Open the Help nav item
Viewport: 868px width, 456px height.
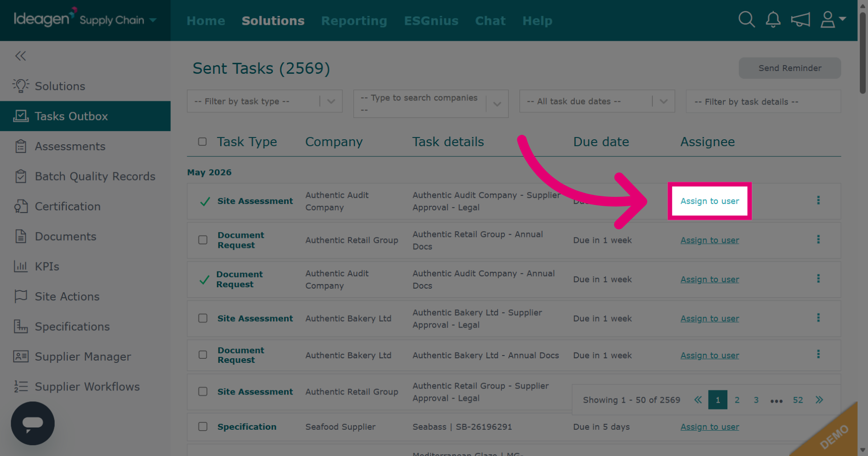[x=537, y=21]
